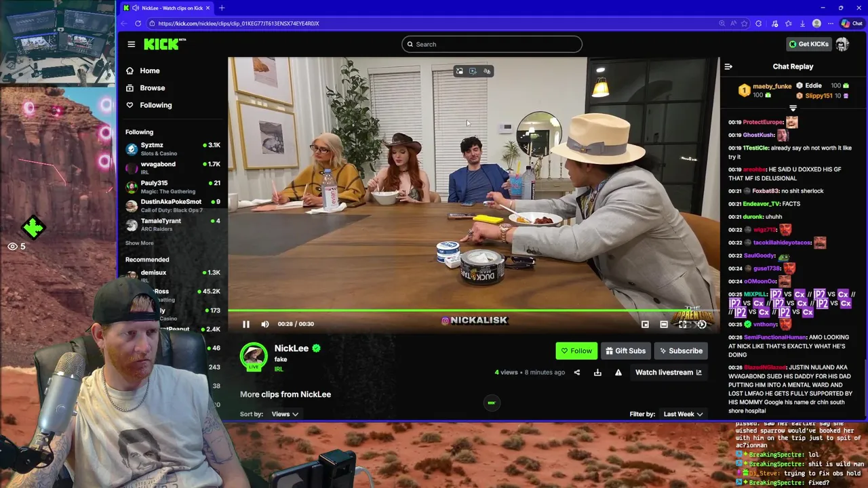Image resolution: width=868 pixels, height=488 pixels.
Task: Open browser Settings and more ellipsis
Action: click(x=831, y=23)
